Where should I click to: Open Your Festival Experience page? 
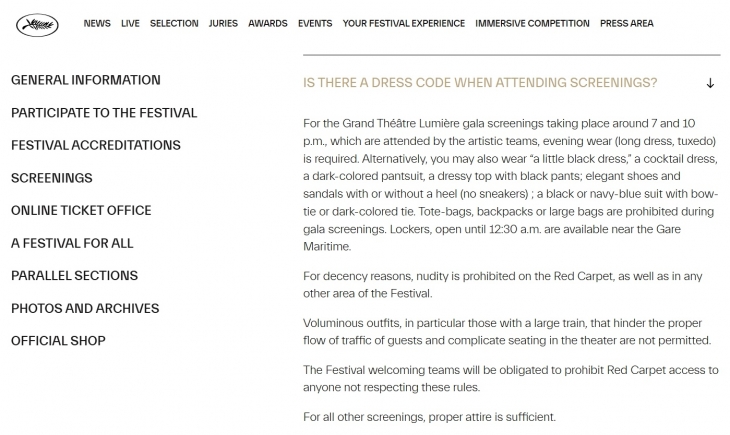[403, 24]
